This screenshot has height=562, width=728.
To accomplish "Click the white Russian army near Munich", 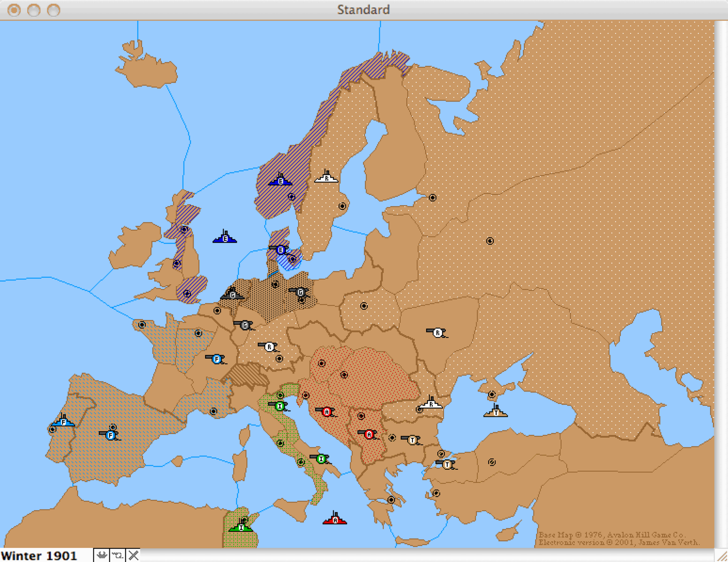I will (x=269, y=347).
